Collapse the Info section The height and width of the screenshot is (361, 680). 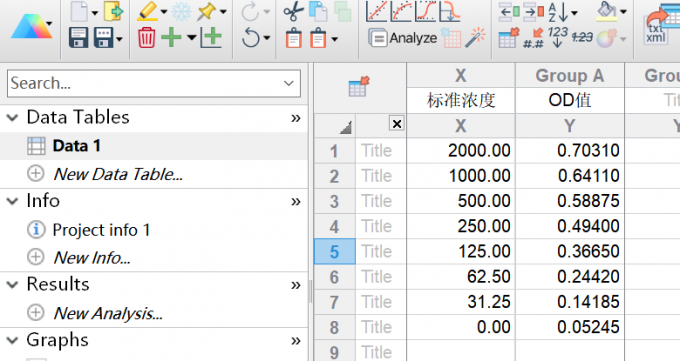(13, 201)
